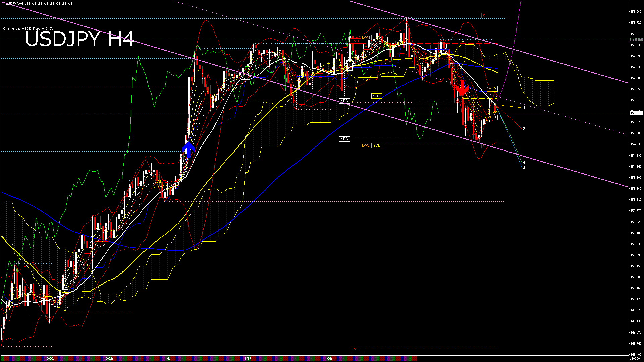This screenshot has width=644, height=362.
Task: Click the 1/20 date marker
Action: (x=328, y=359)
